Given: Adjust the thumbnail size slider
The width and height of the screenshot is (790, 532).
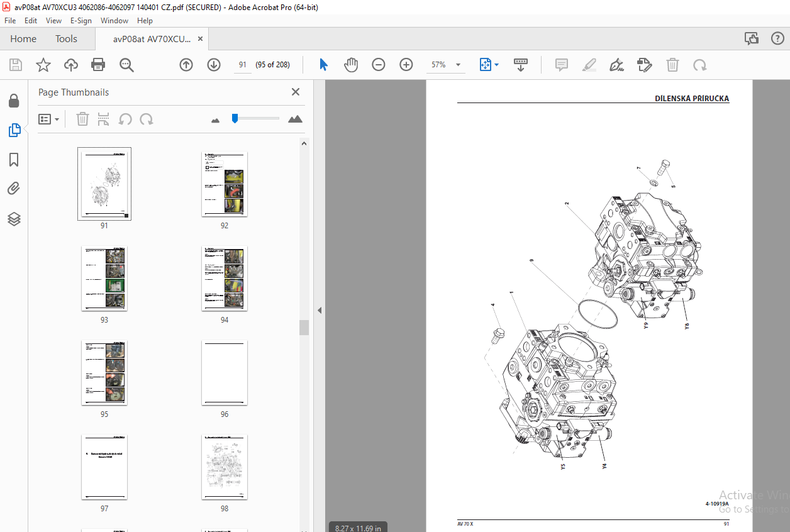Looking at the screenshot, I should [235, 118].
